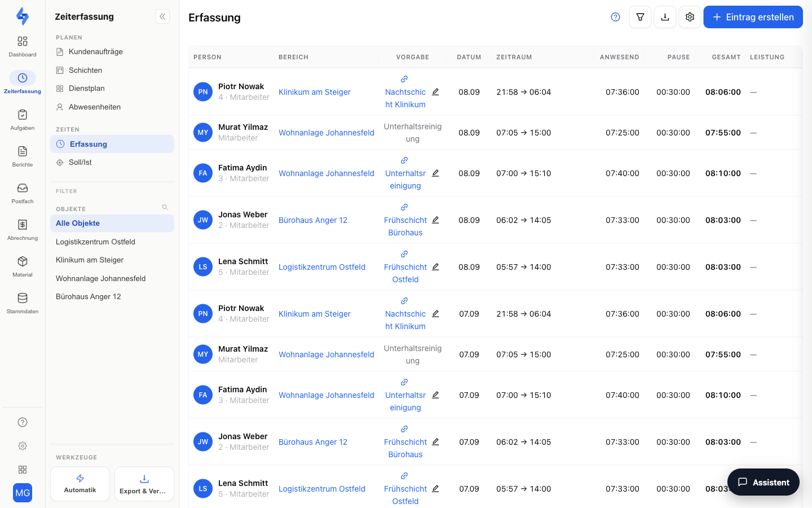Open table settings gear icon
The height and width of the screenshot is (508, 812).
click(690, 17)
